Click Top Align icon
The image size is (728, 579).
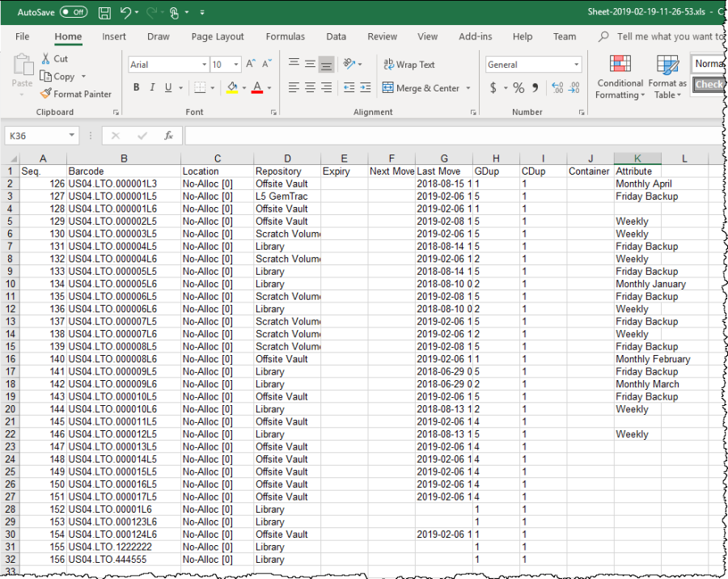[294, 63]
